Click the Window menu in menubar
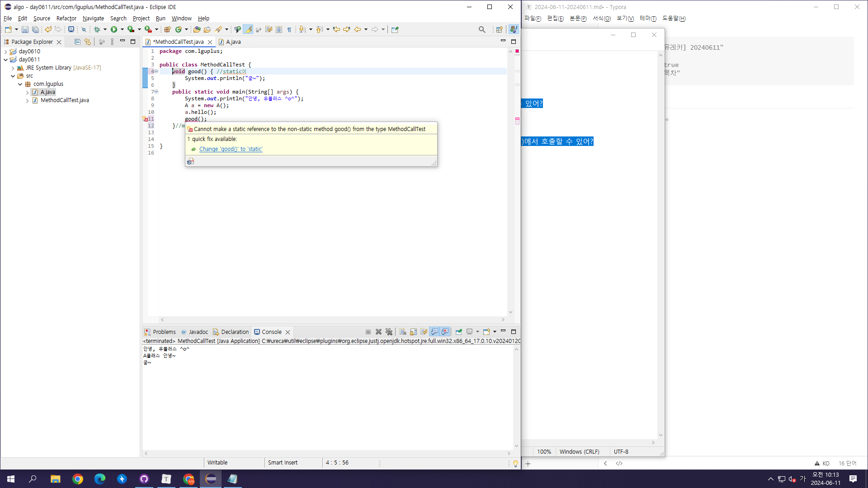The image size is (868, 488). [181, 19]
